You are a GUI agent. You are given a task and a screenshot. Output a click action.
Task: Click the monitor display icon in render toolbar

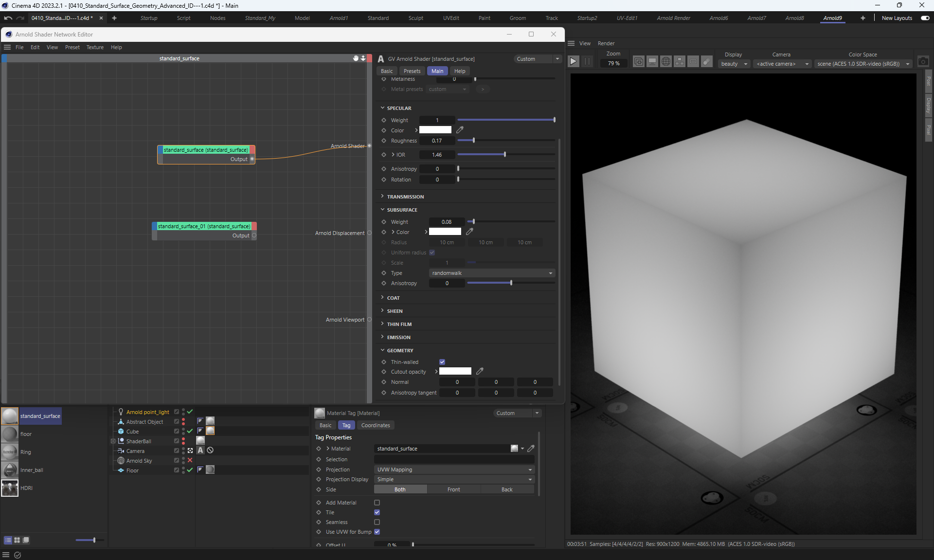click(x=652, y=61)
